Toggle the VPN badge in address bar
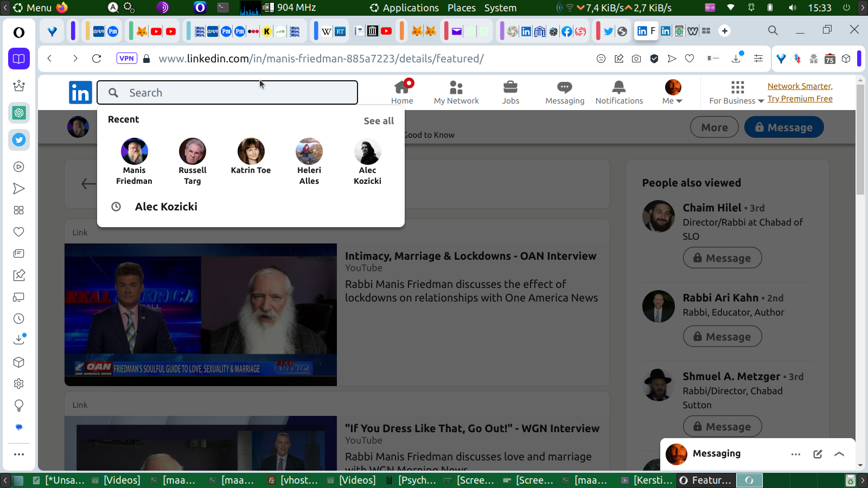This screenshot has width=868, height=488. click(126, 59)
